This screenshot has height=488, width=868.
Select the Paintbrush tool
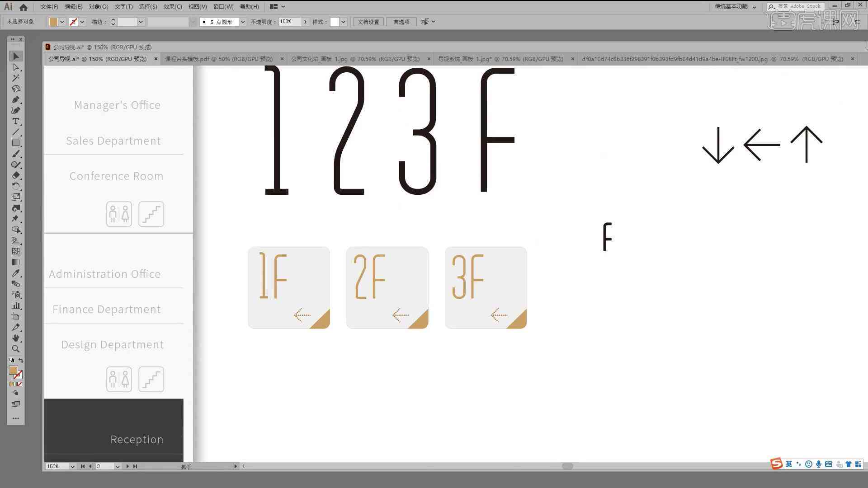tap(16, 154)
